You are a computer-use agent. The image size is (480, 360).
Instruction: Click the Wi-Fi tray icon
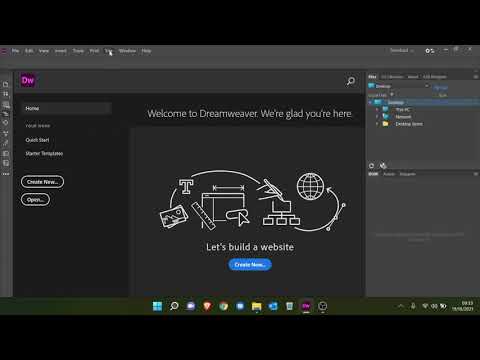coord(425,306)
